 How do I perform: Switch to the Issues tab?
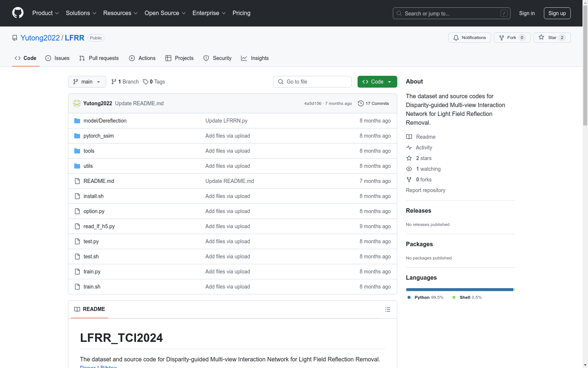[x=57, y=58]
